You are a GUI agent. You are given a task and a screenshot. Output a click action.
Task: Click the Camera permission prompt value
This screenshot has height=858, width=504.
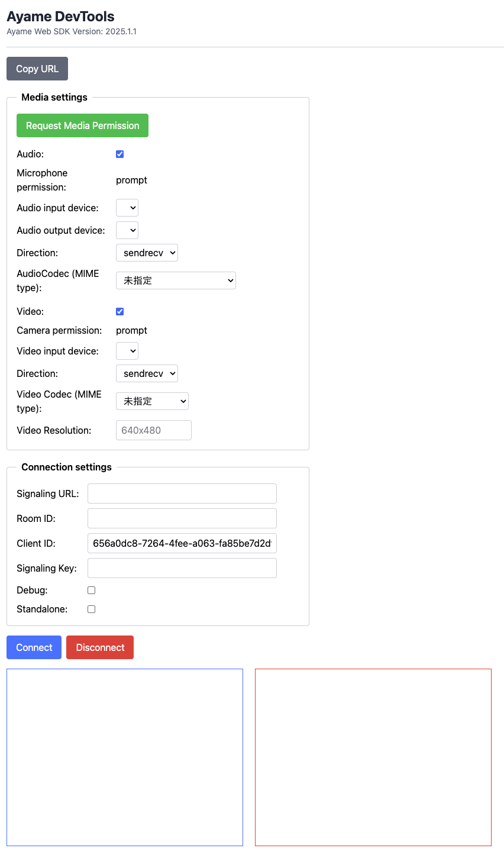pyautogui.click(x=131, y=330)
